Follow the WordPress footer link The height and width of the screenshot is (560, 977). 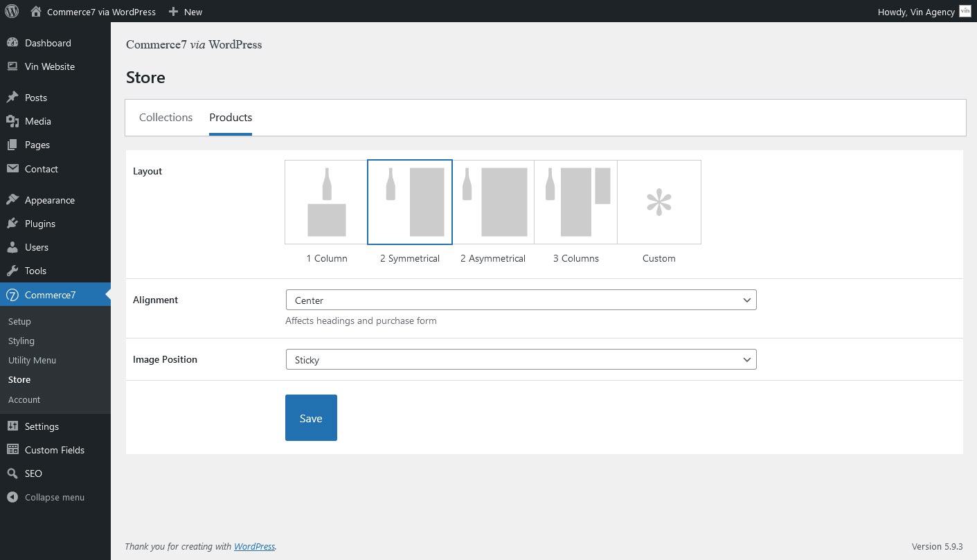tap(254, 546)
